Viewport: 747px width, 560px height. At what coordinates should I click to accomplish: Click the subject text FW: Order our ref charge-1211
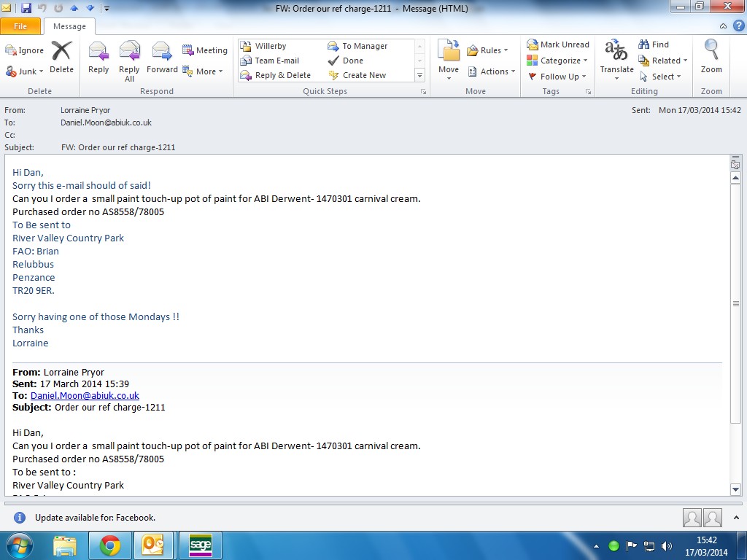point(118,147)
